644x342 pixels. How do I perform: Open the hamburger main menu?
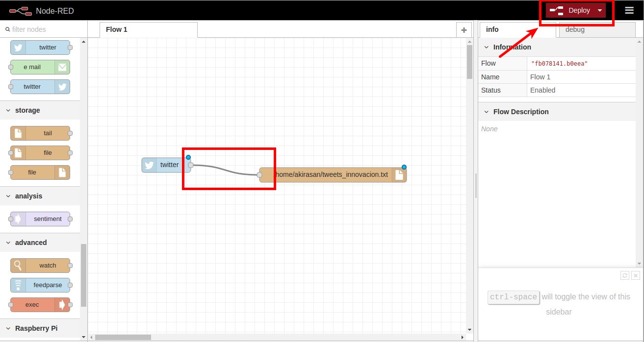[x=629, y=10]
